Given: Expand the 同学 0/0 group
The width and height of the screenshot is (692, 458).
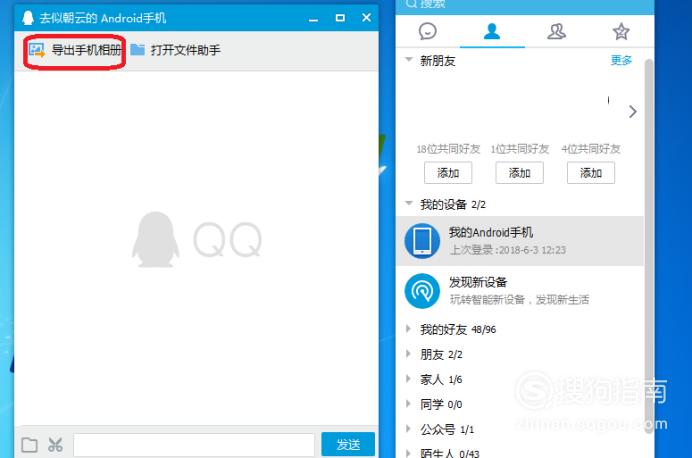Looking at the screenshot, I should tap(408, 403).
